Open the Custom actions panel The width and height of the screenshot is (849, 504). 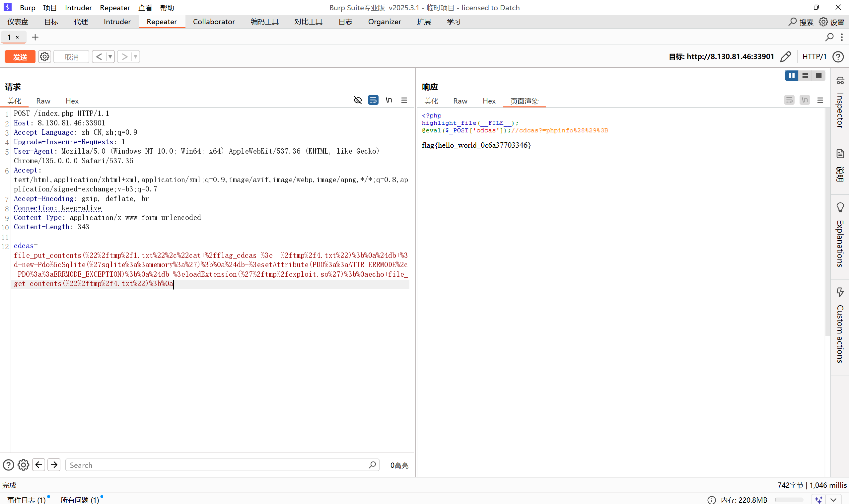click(x=839, y=326)
